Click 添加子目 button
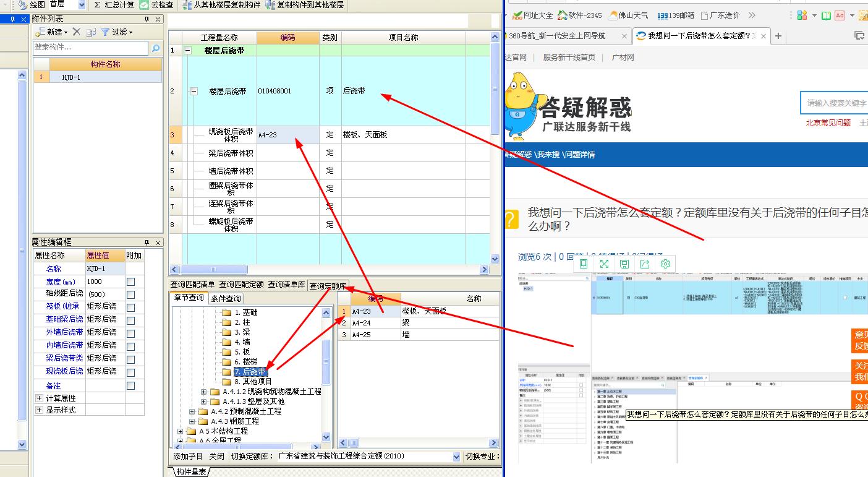The width and height of the screenshot is (868, 477). pyautogui.click(x=188, y=457)
